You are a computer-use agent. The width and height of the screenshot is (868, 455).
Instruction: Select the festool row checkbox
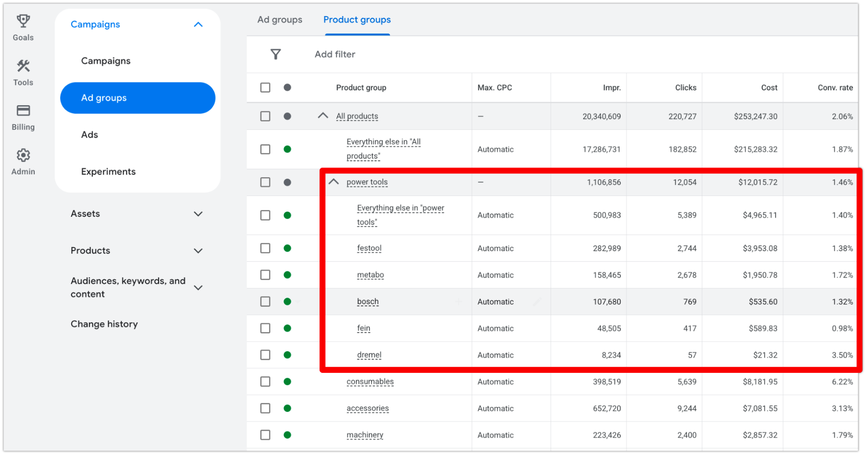[265, 248]
